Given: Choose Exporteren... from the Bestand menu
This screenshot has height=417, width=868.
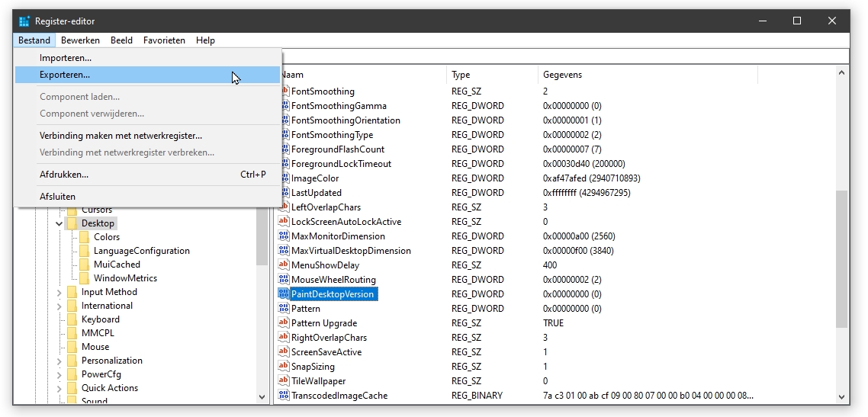Looking at the screenshot, I should (147, 75).
